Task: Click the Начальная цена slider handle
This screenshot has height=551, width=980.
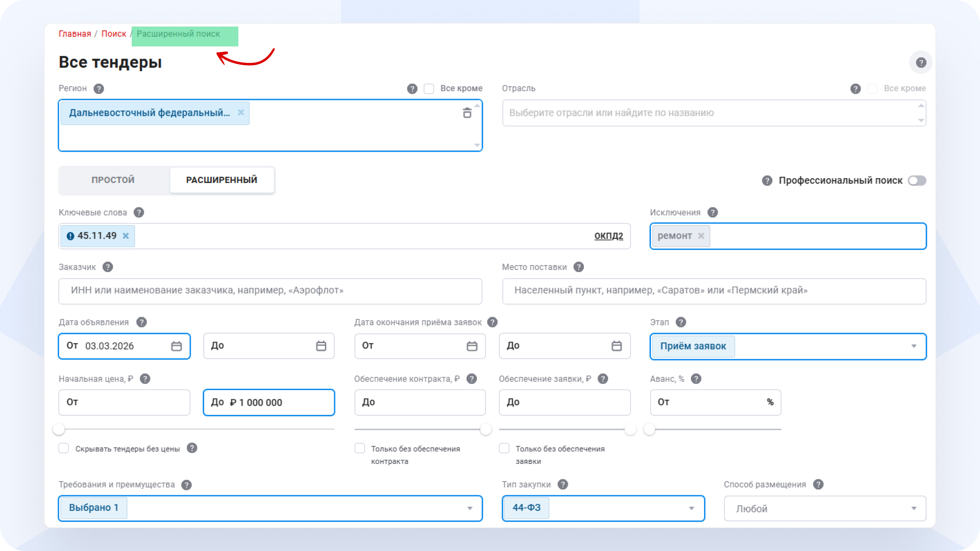Action: tap(59, 429)
